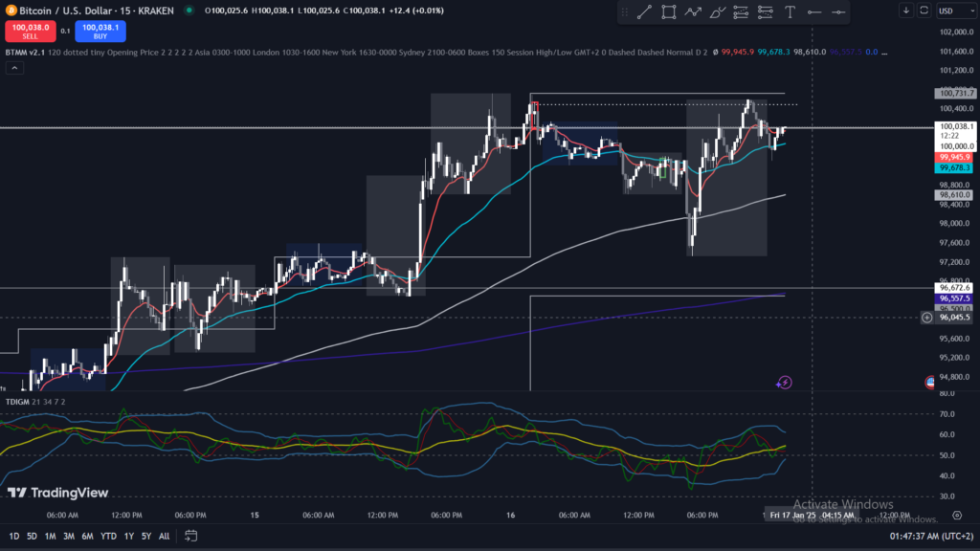The width and height of the screenshot is (980, 551).
Task: Click the plus icon on price axis
Action: pos(926,318)
